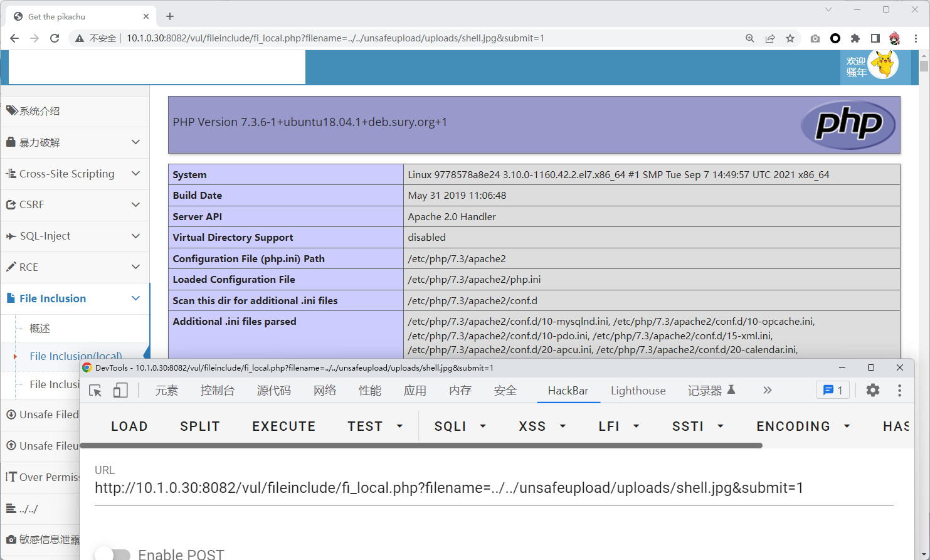This screenshot has height=560, width=930.
Task: Click the DevTools inspect element icon
Action: 95,391
